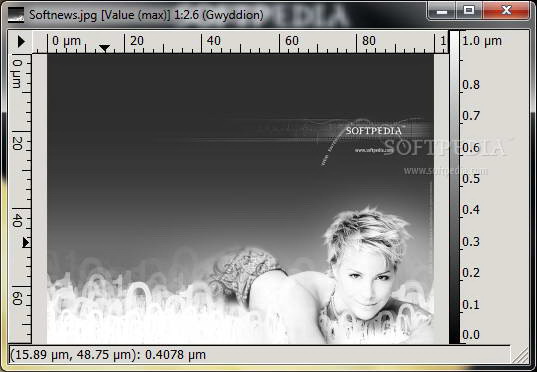Image resolution: width=537 pixels, height=372 pixels.
Task: Click the 0.0 color scale label
Action: pyautogui.click(x=471, y=334)
